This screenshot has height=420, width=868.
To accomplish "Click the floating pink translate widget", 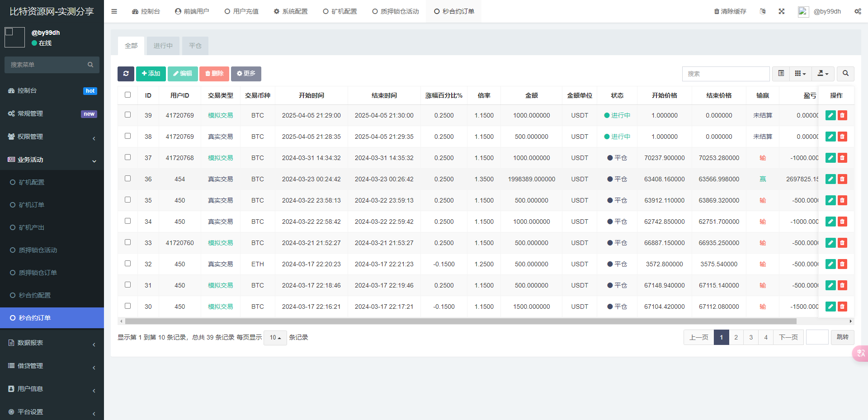I will point(860,353).
